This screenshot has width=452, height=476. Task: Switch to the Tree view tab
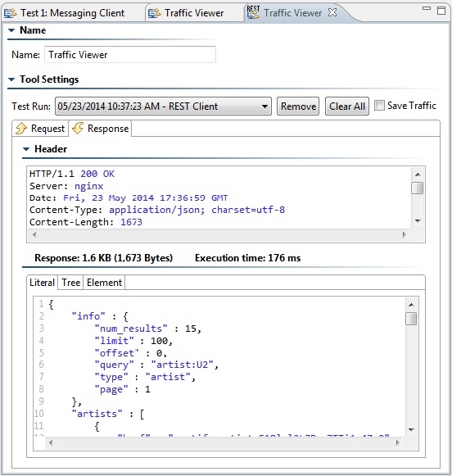coord(70,283)
